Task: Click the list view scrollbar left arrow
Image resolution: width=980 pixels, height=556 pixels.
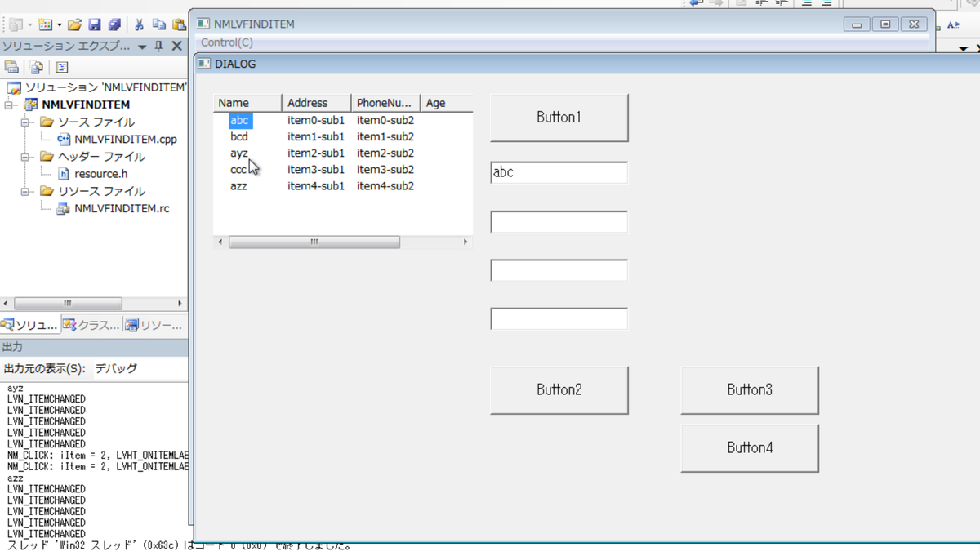Action: 220,242
